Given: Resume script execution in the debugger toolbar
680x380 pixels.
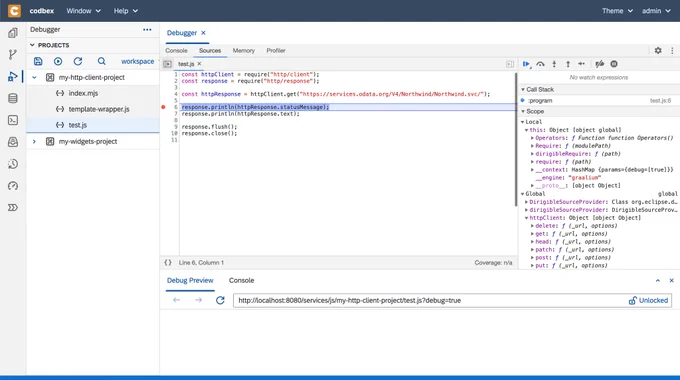Looking at the screenshot, I should pyautogui.click(x=526, y=64).
